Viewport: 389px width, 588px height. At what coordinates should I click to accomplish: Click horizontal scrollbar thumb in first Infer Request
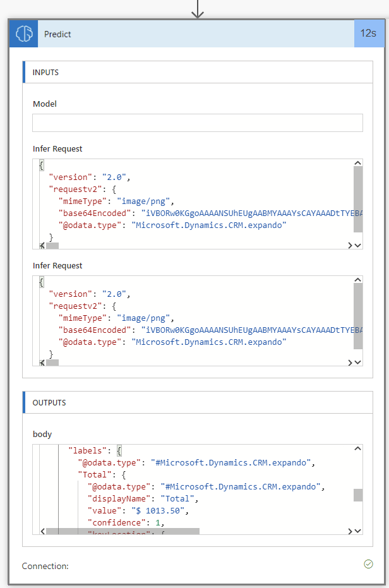coord(52,246)
